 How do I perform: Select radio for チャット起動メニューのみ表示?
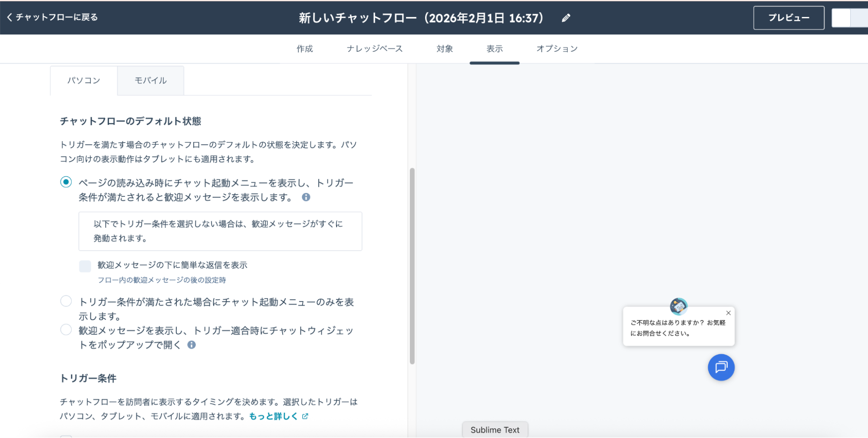click(66, 301)
